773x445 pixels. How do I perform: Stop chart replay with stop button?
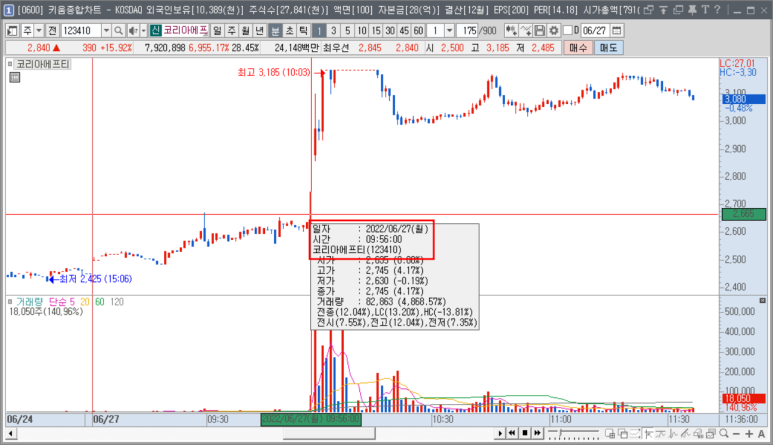[x=525, y=433]
